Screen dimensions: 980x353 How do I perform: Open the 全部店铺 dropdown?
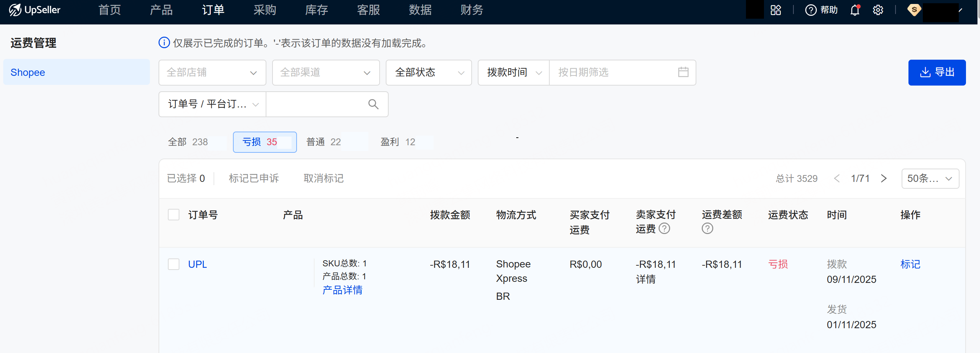(x=212, y=72)
